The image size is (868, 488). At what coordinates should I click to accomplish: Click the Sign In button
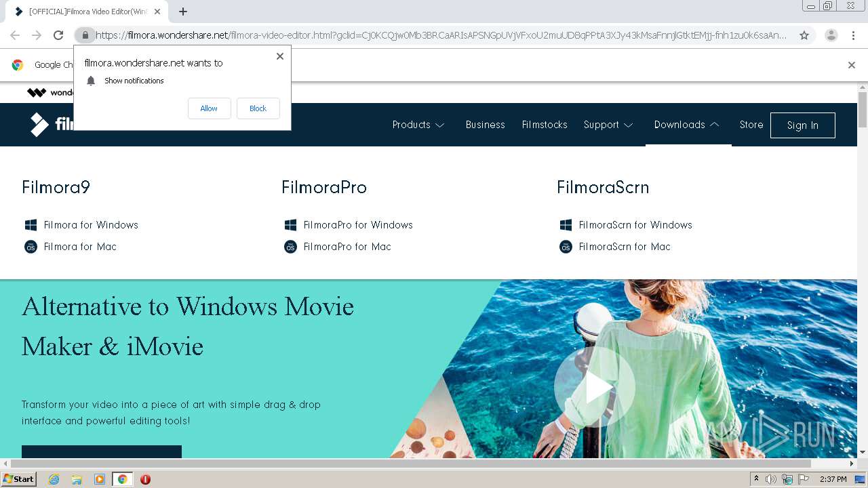point(802,125)
